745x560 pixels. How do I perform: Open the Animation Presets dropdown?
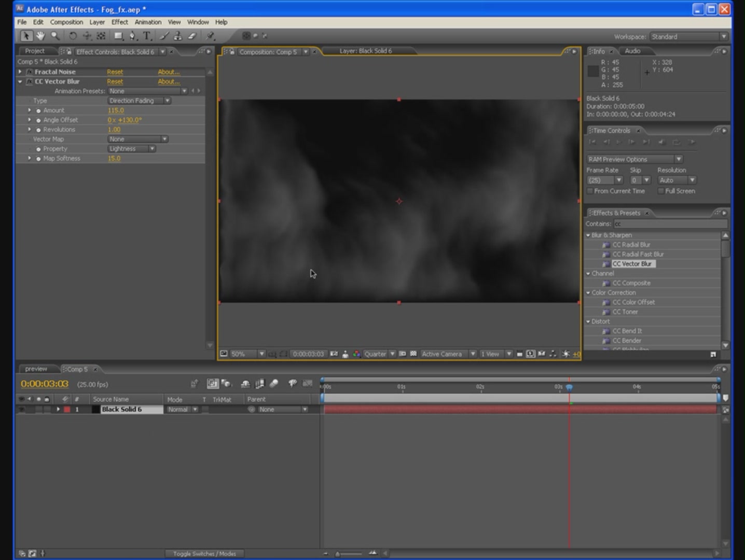pyautogui.click(x=147, y=91)
